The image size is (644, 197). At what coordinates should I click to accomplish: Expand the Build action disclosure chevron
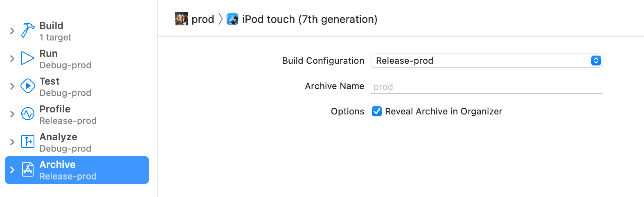pos(12,31)
